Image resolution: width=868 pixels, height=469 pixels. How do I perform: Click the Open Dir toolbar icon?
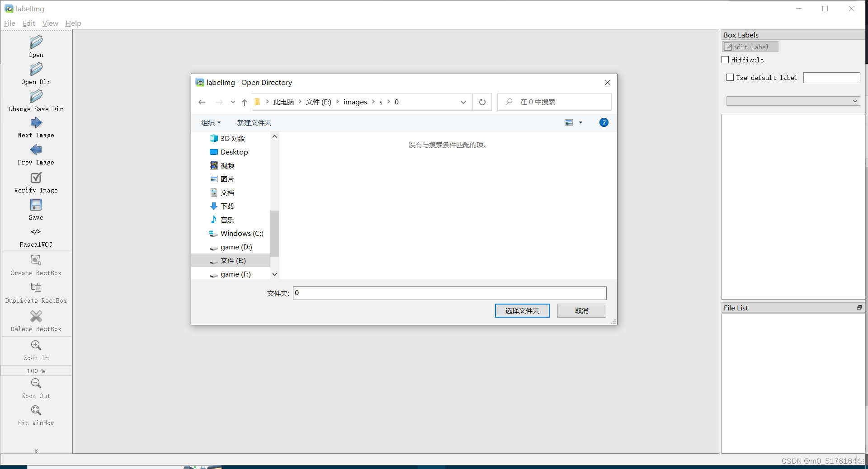pyautogui.click(x=36, y=69)
